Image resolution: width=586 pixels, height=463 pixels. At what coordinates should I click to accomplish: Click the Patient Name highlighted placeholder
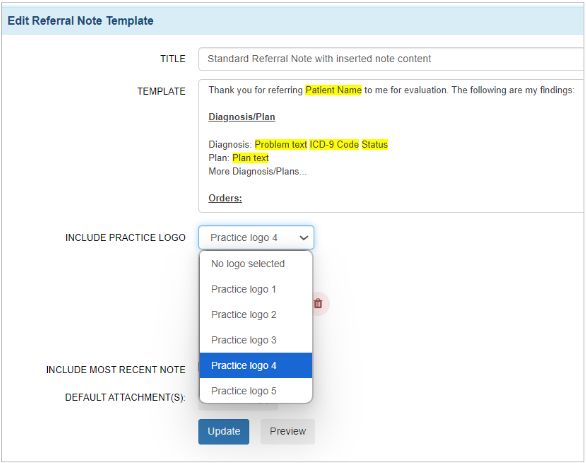(333, 90)
